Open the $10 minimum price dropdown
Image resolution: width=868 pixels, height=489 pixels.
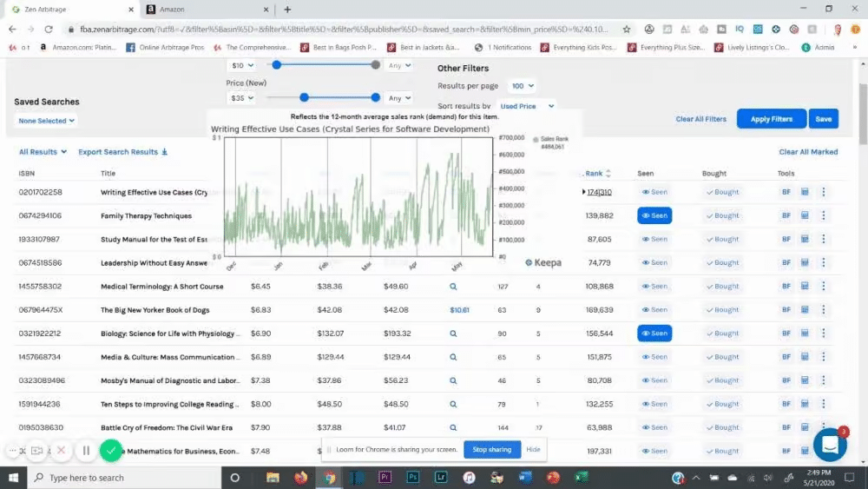[x=242, y=65]
